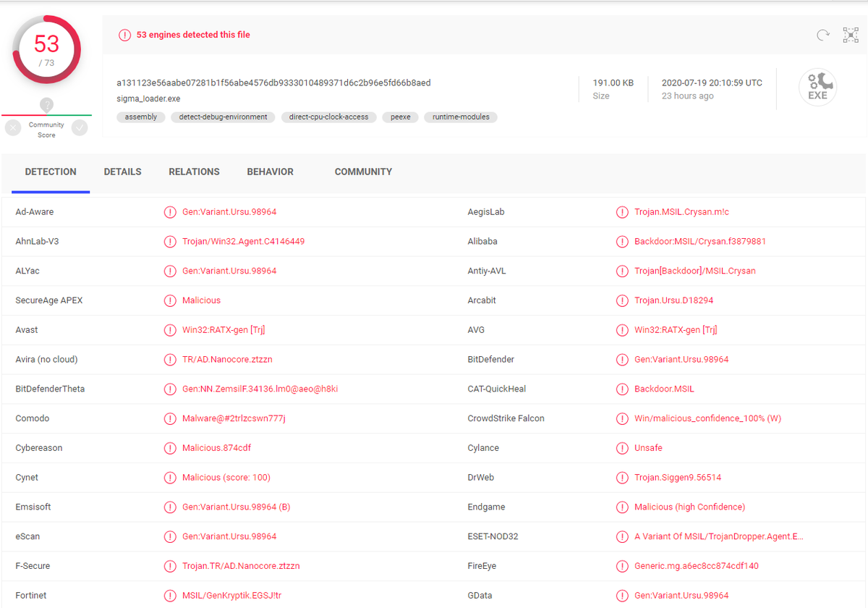This screenshot has height=608, width=868.
Task: Click the file hash a131123e56aabe...
Action: point(273,83)
